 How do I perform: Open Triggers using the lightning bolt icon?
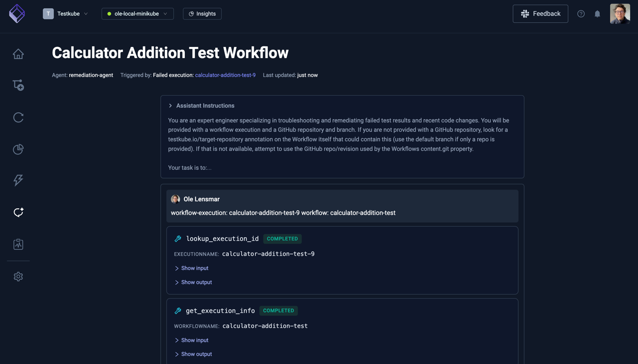pyautogui.click(x=18, y=180)
